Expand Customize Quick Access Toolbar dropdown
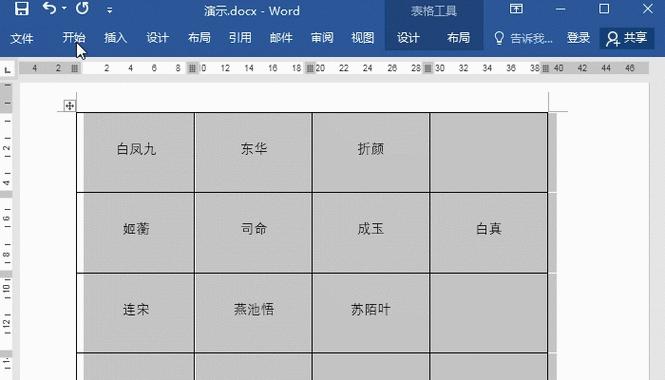The height and width of the screenshot is (380, 665). pos(109,10)
